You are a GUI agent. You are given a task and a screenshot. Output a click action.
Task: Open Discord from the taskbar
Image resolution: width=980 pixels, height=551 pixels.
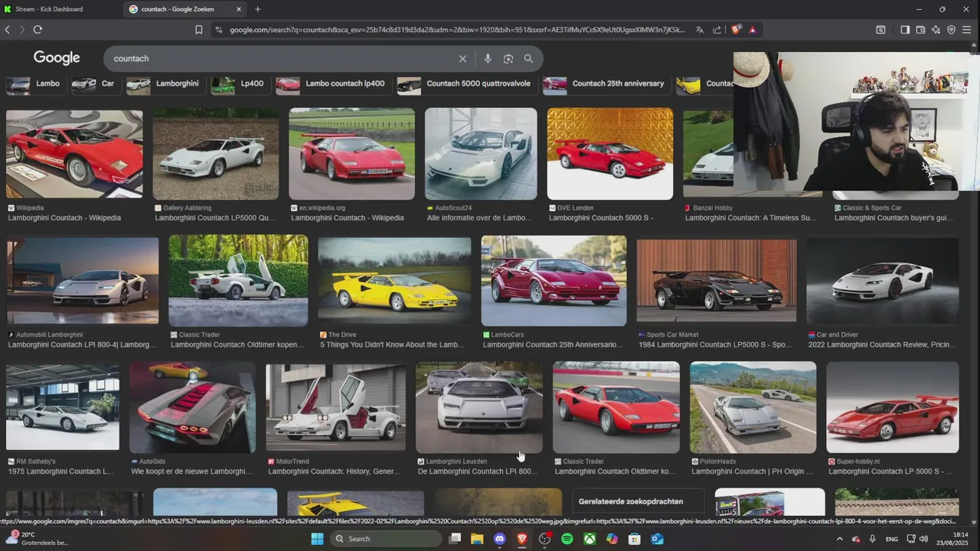[x=500, y=539]
